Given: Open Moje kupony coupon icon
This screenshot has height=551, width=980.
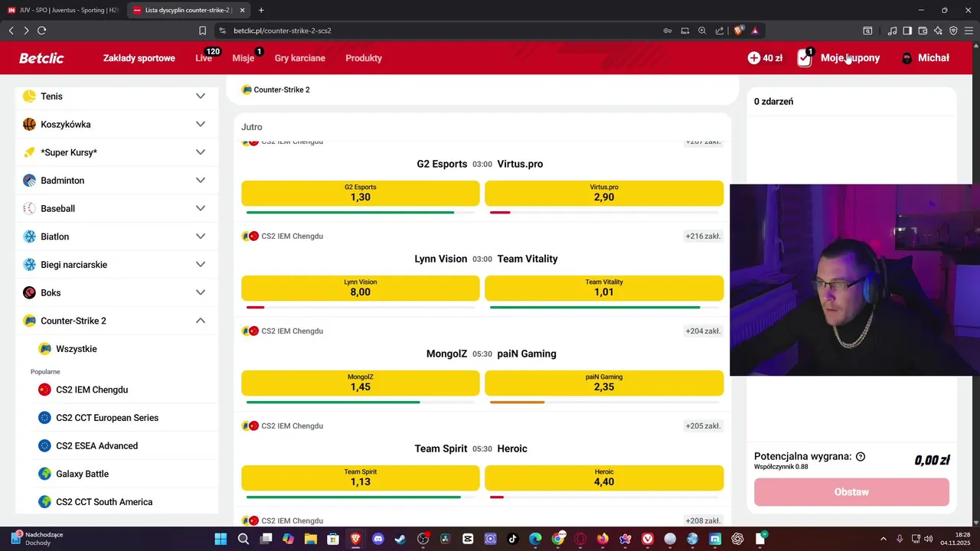Looking at the screenshot, I should [x=805, y=58].
